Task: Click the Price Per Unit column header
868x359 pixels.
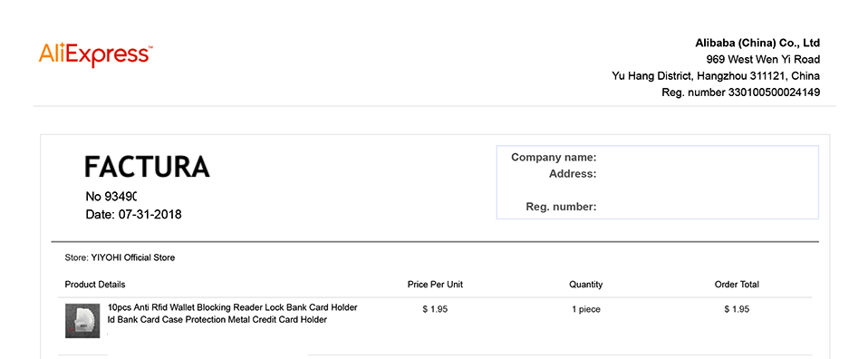Action: (435, 285)
